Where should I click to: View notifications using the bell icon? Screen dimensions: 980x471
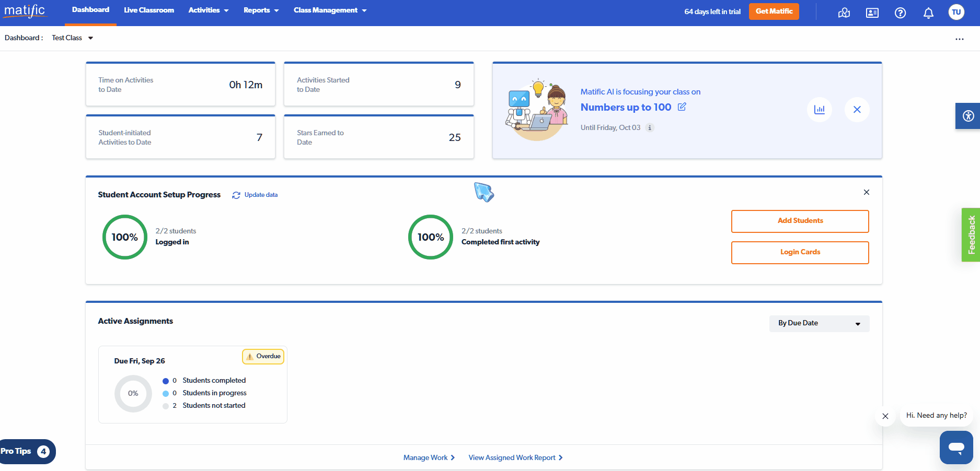(x=928, y=13)
